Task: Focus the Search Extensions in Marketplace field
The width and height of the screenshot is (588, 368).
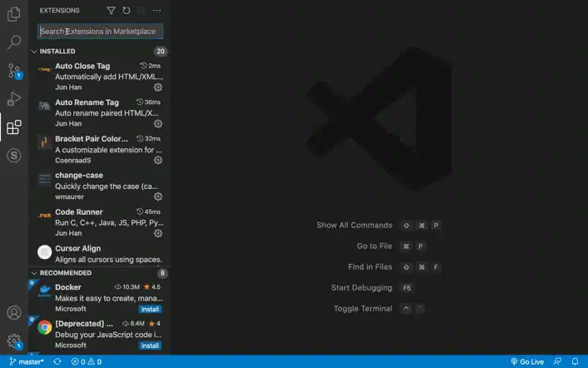Action: pyautogui.click(x=100, y=31)
